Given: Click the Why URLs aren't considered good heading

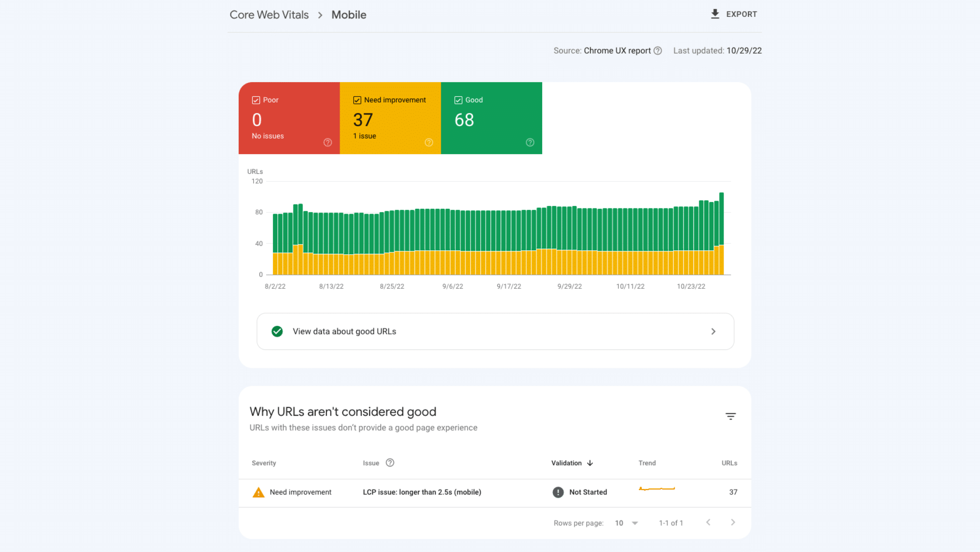Looking at the screenshot, I should 343,412.
